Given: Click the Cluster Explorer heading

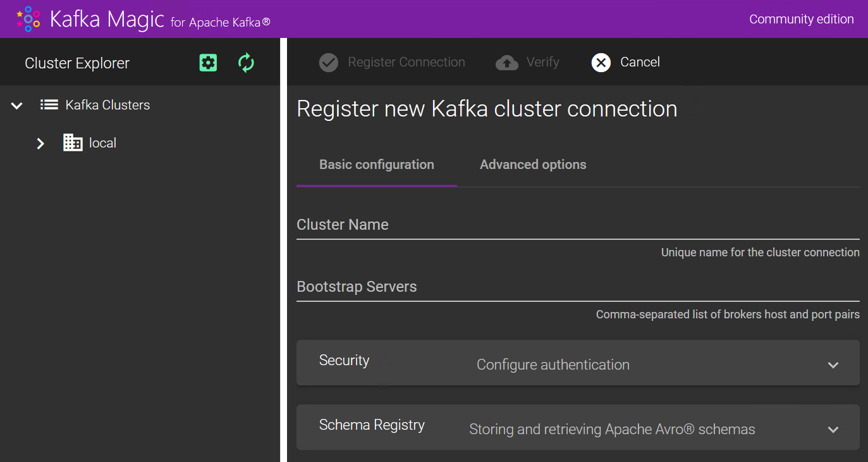Looking at the screenshot, I should (x=77, y=63).
